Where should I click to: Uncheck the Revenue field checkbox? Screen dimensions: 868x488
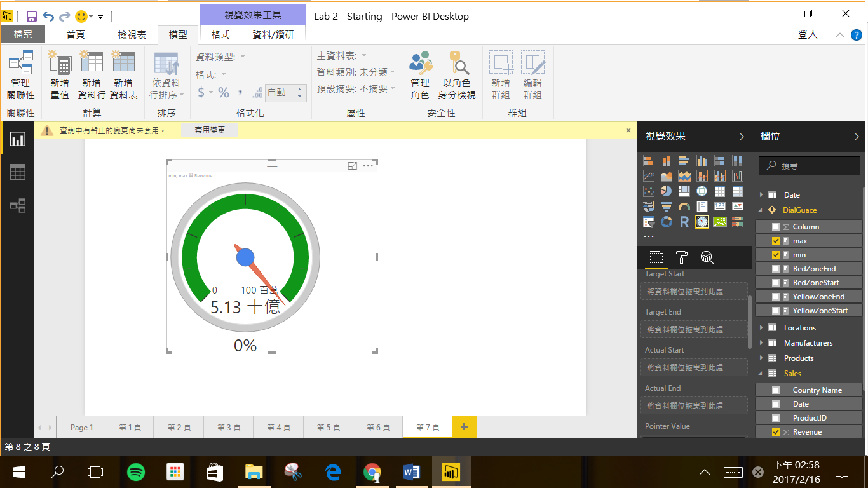[x=775, y=432]
